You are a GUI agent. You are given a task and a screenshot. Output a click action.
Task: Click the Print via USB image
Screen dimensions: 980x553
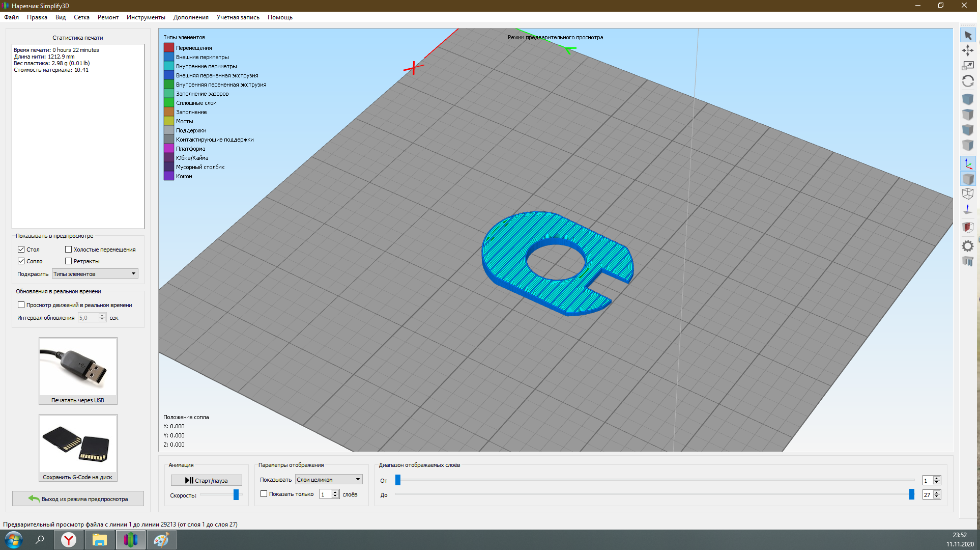pos(78,367)
